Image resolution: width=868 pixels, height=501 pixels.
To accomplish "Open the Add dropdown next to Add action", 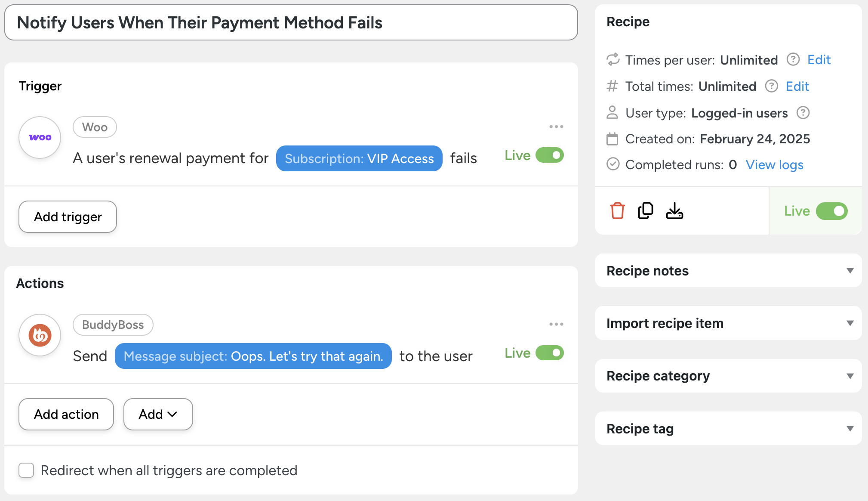I will pyautogui.click(x=158, y=414).
